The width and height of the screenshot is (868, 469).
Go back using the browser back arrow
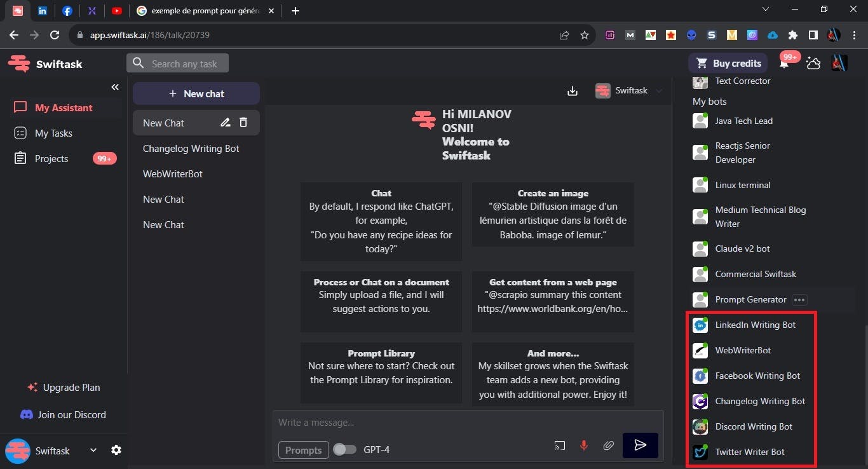pyautogui.click(x=14, y=35)
